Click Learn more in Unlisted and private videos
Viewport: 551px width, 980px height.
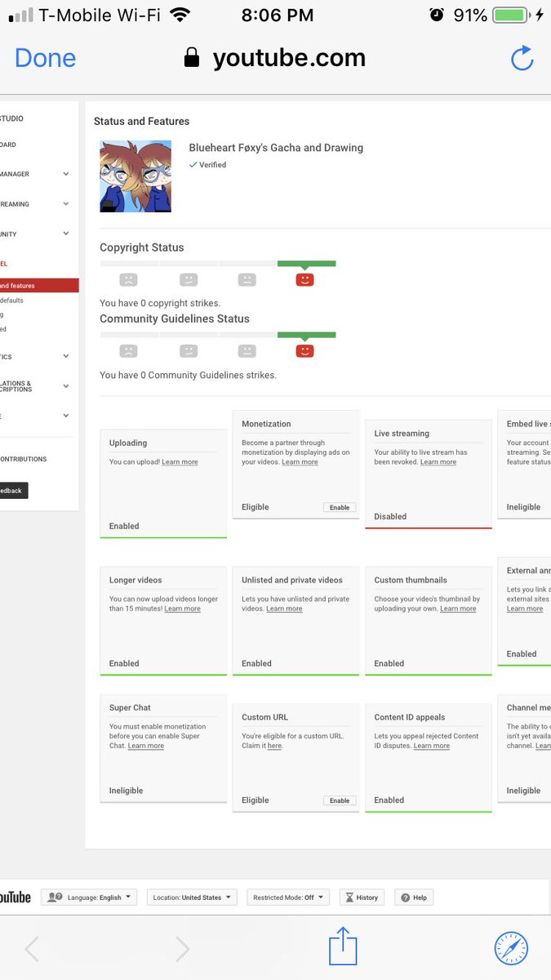[284, 609]
